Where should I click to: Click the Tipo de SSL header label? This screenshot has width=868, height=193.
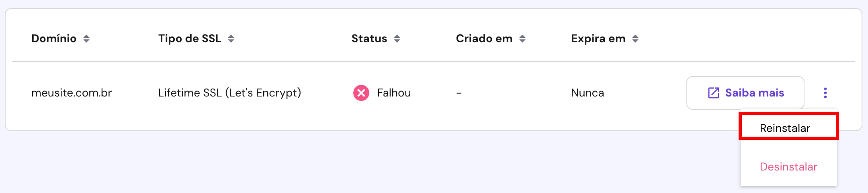190,39
